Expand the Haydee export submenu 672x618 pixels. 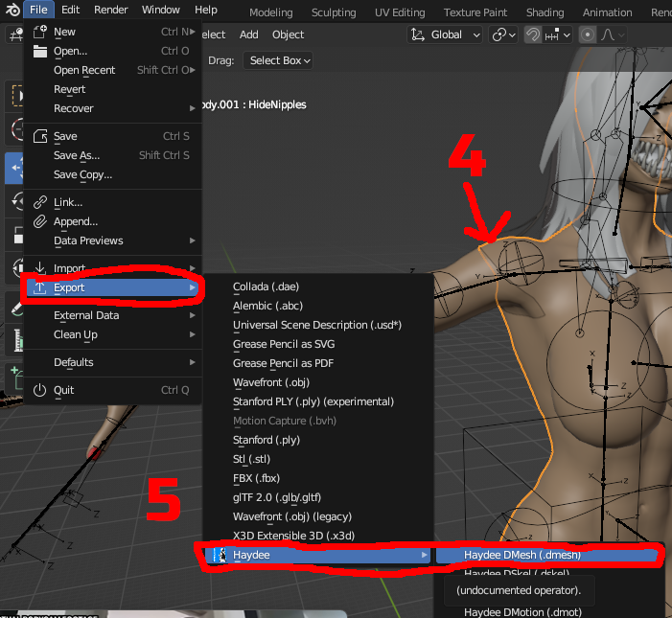click(318, 555)
